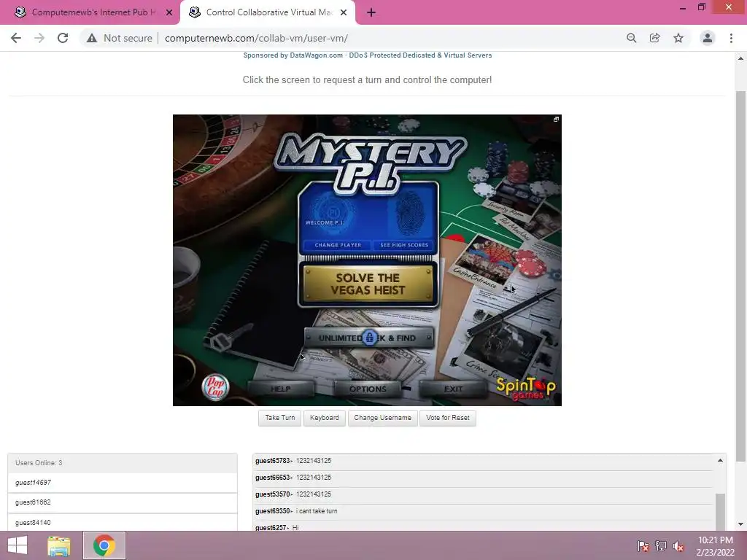
Task: Open the Not secure site warning icon
Action: (x=91, y=38)
